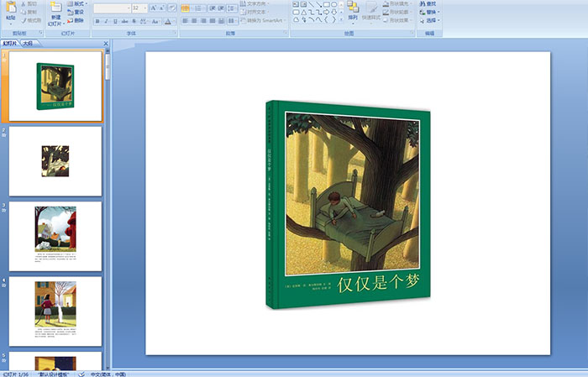Choose the arrow line shape
The height and width of the screenshot is (377, 588).
click(x=318, y=4)
